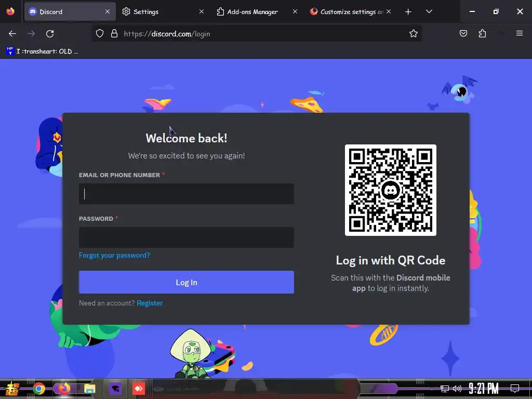The width and height of the screenshot is (532, 399).
Task: Click the Discord QR code image
Action: pyautogui.click(x=391, y=190)
